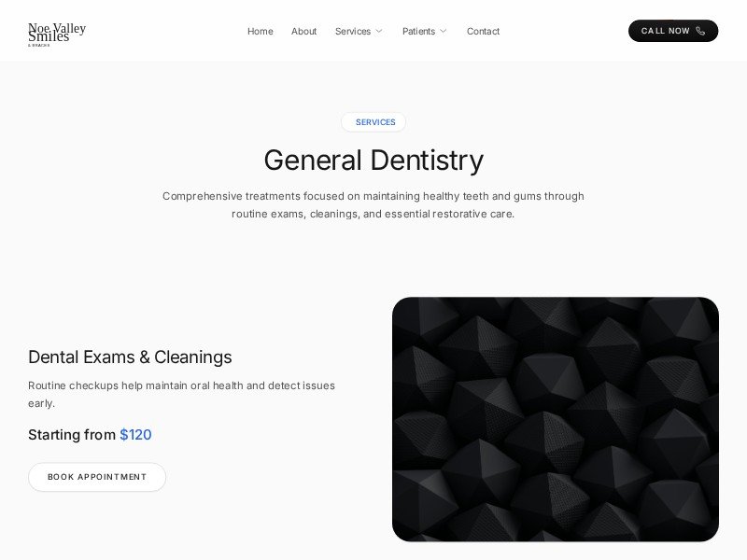Open the Patients menu item

tap(418, 31)
